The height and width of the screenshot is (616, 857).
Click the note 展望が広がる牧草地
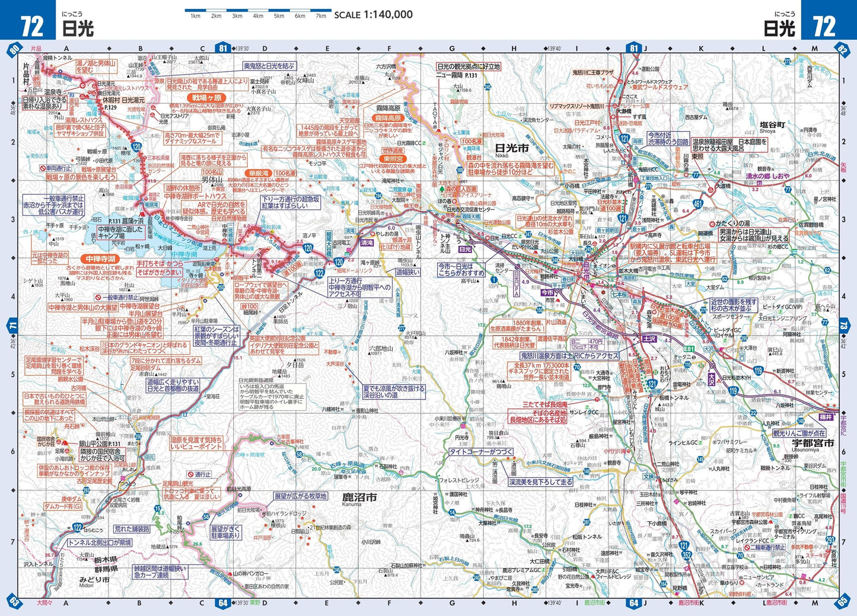pos(300,496)
